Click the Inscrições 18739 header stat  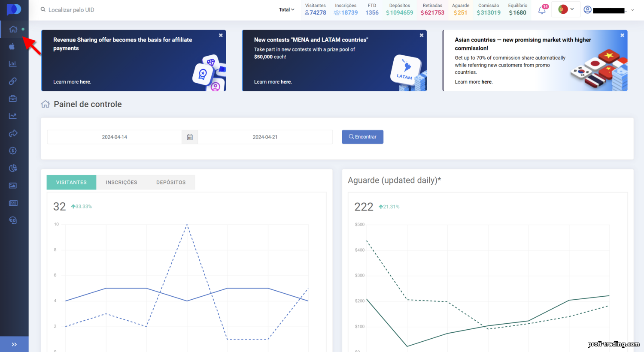[x=346, y=9]
